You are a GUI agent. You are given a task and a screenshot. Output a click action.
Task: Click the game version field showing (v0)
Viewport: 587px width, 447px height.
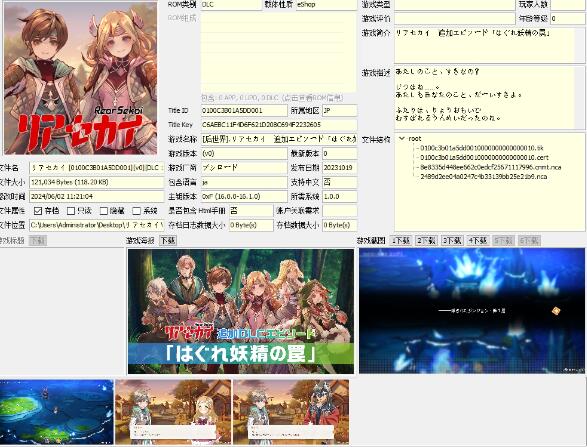244,153
